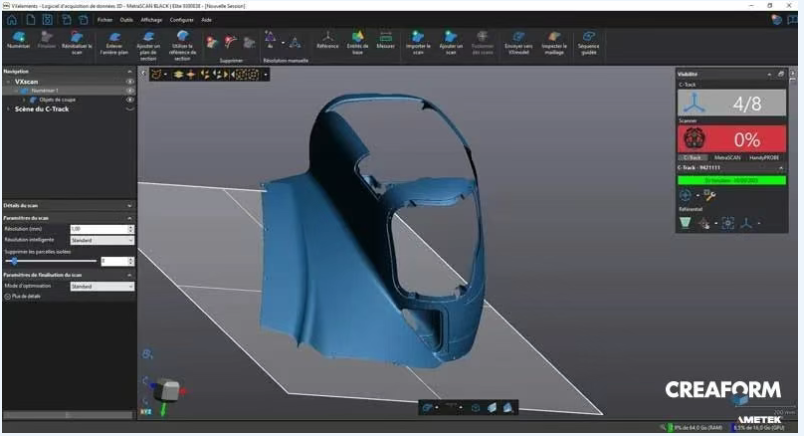Click the save disk icon
This screenshot has width=804, height=436.
pyautogui.click(x=47, y=19)
